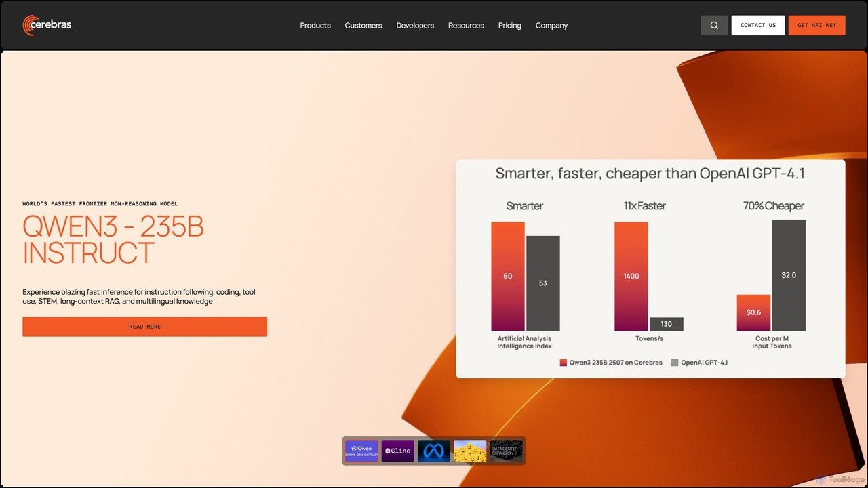Click the orange bar labeled 60
The height and width of the screenshot is (488, 868).
pyautogui.click(x=508, y=276)
